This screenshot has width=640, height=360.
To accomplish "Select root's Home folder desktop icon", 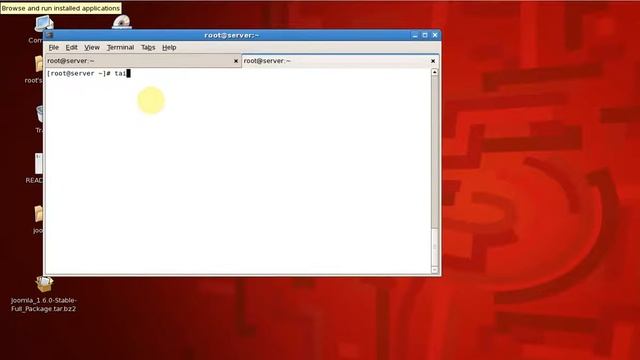I will (39, 64).
